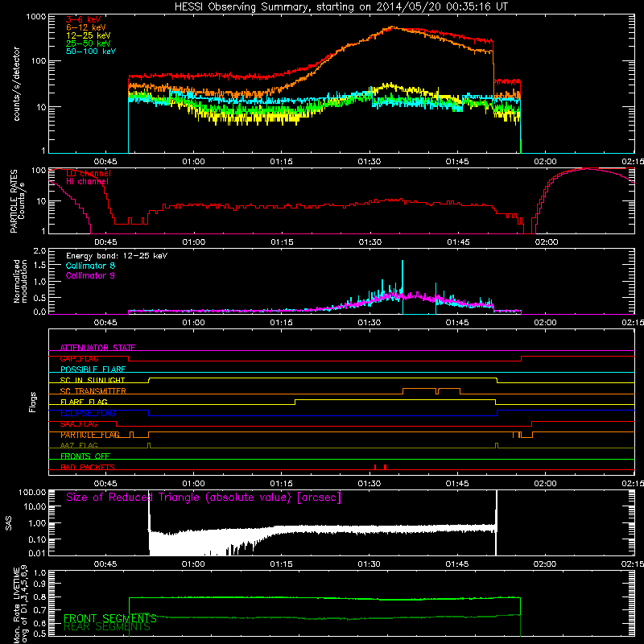Click the ECLIPSE_FLAG label
The height and width of the screenshot is (644, 644).
coord(88,413)
